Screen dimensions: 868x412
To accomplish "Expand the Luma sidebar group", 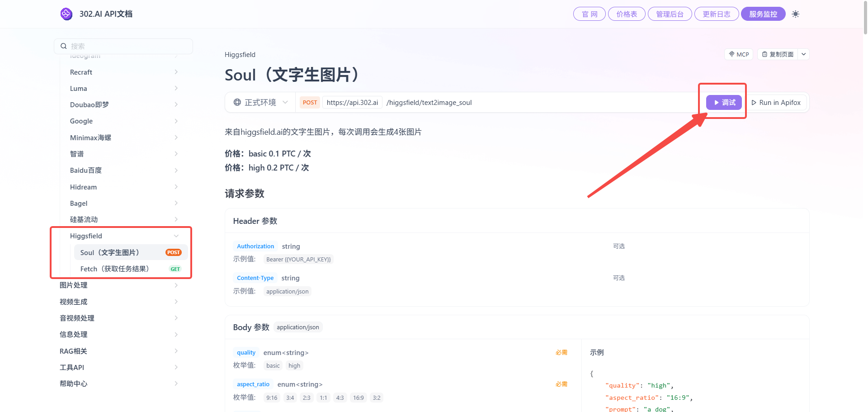I will (x=124, y=89).
